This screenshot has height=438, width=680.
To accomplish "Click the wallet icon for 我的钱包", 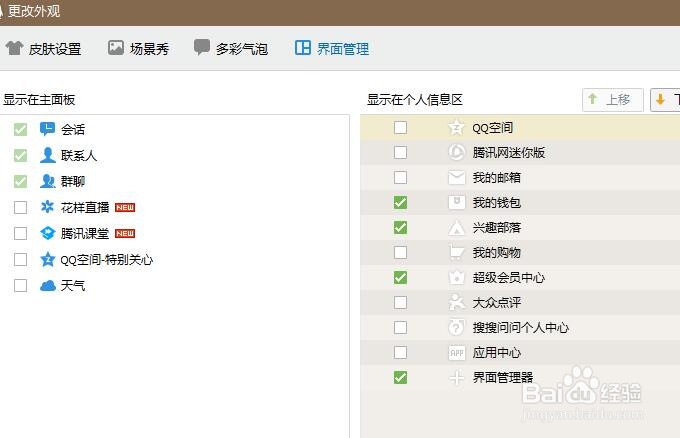I will click(x=456, y=203).
